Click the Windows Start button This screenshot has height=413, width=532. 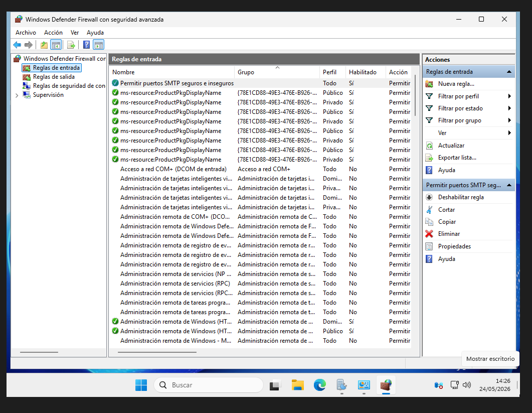[141, 385]
